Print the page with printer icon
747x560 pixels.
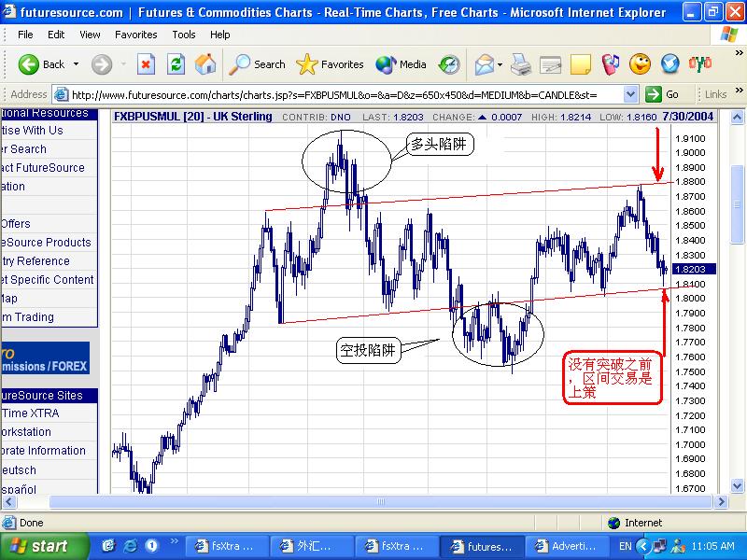point(521,64)
